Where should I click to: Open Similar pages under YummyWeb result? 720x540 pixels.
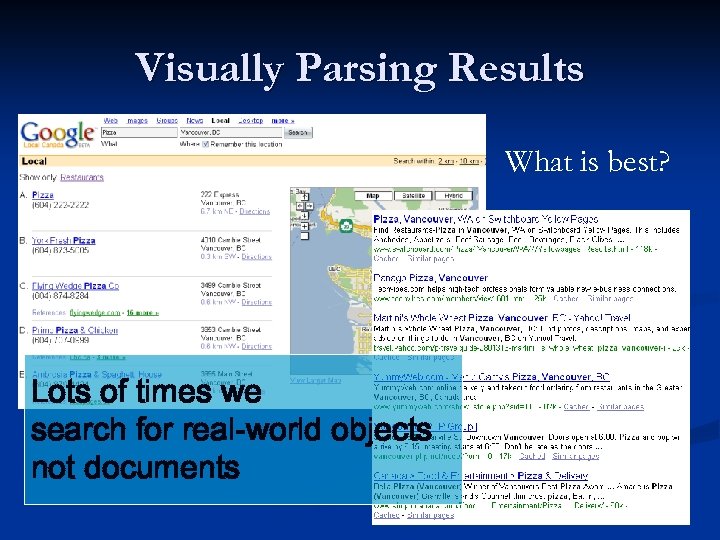pos(620,407)
